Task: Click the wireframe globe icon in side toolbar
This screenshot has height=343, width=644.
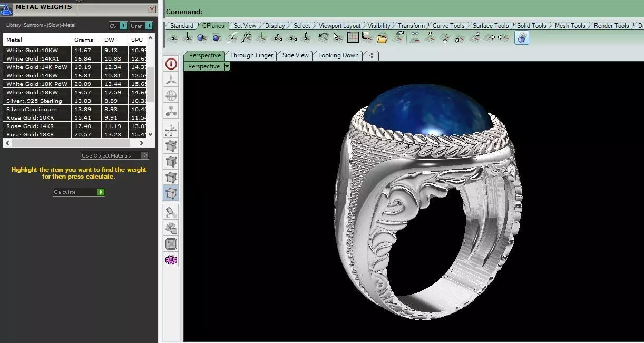Action: click(171, 96)
